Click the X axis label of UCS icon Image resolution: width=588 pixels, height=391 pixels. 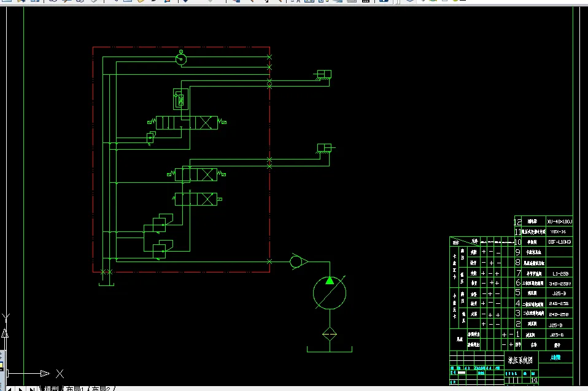click(60, 374)
